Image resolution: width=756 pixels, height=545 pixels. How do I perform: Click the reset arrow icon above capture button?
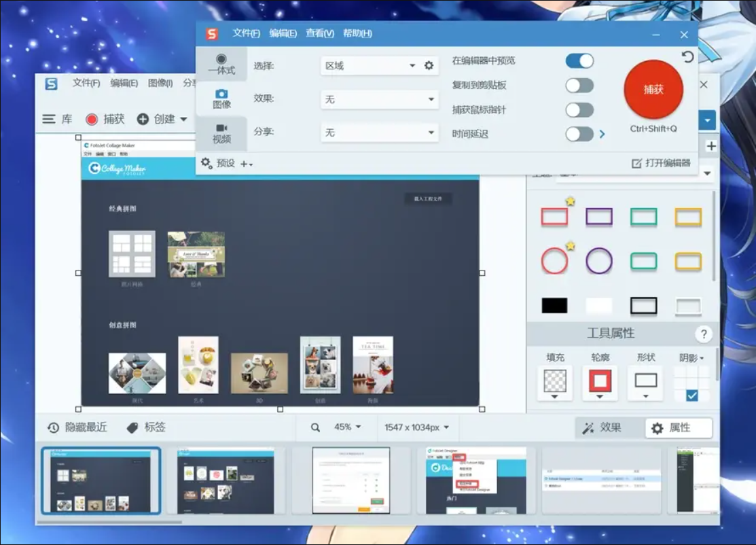click(687, 57)
